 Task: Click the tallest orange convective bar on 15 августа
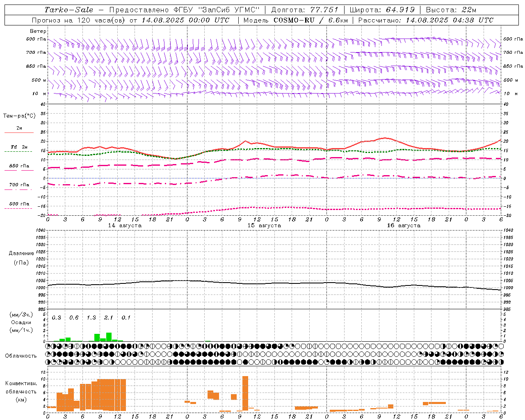245,393
